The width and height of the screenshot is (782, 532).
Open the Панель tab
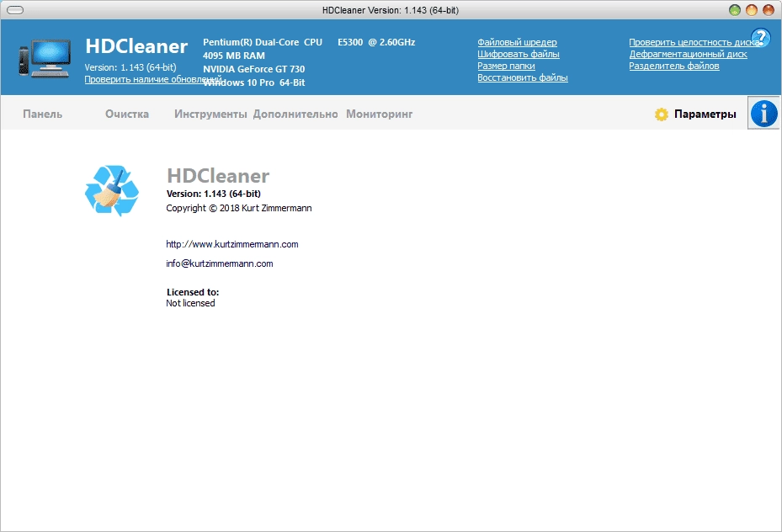[42, 114]
